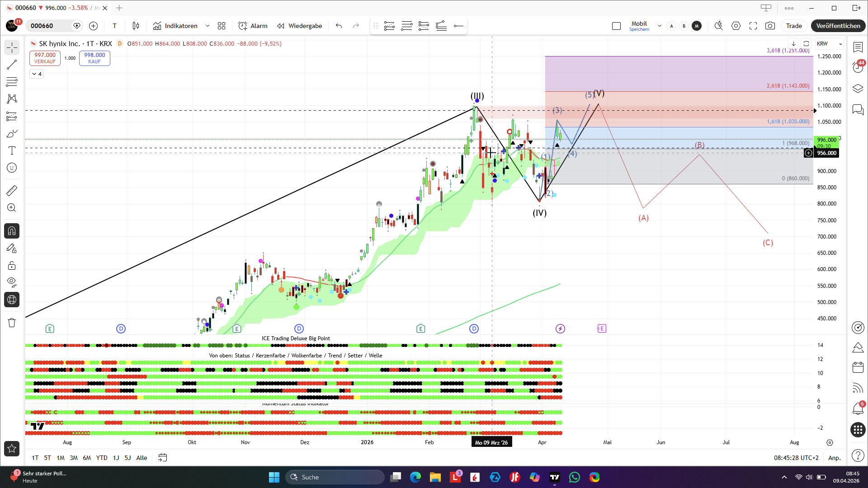Open the Alarm creation dialog

pos(253,26)
